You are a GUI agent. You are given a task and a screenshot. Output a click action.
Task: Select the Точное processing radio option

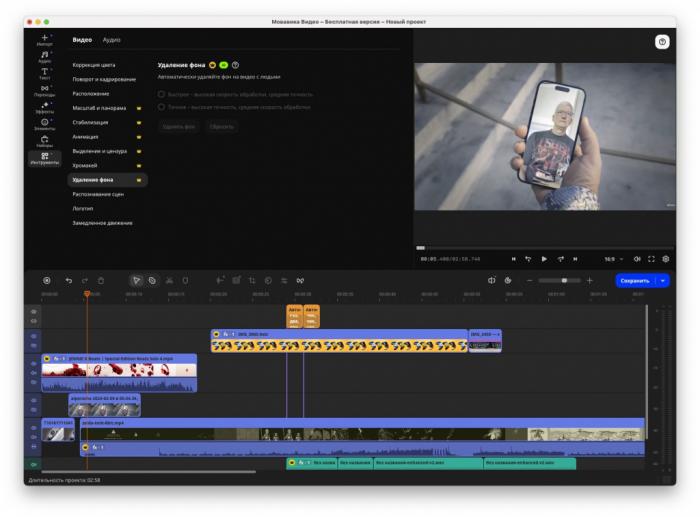162,106
